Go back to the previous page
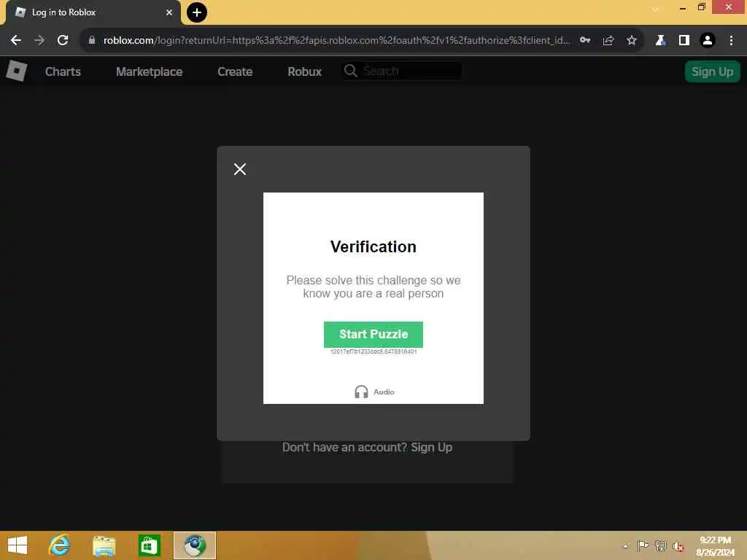The height and width of the screenshot is (560, 747). pyautogui.click(x=16, y=41)
